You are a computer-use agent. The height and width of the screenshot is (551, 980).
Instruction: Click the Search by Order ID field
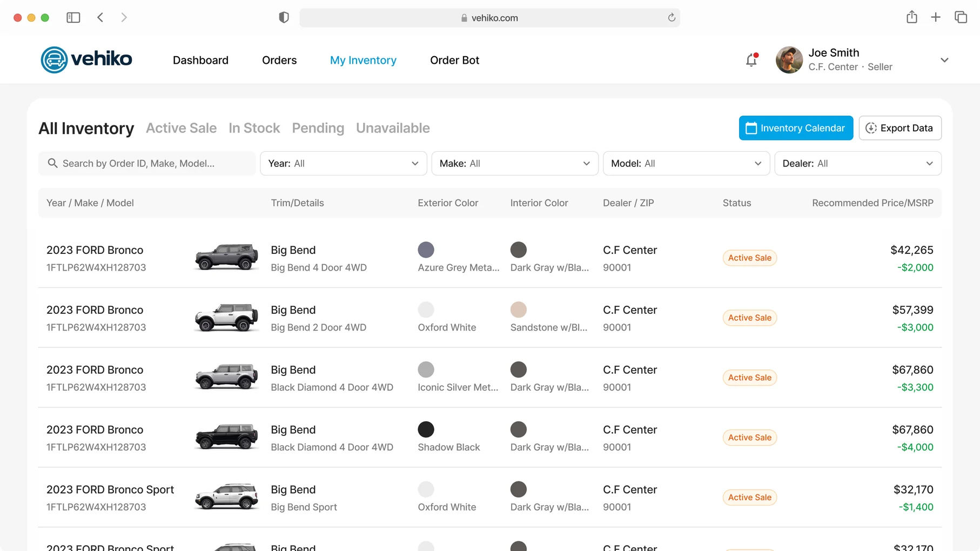pyautogui.click(x=147, y=163)
